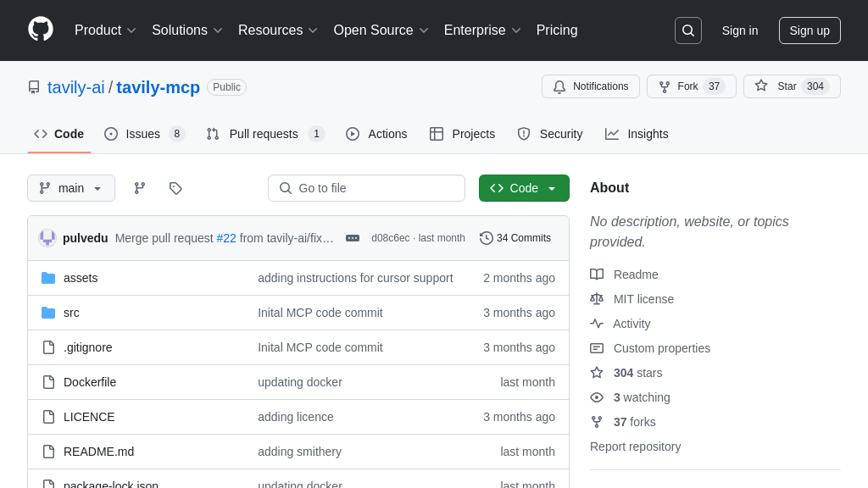Open the search magnifier button
Viewport: 868px width, 488px height.
[687, 30]
